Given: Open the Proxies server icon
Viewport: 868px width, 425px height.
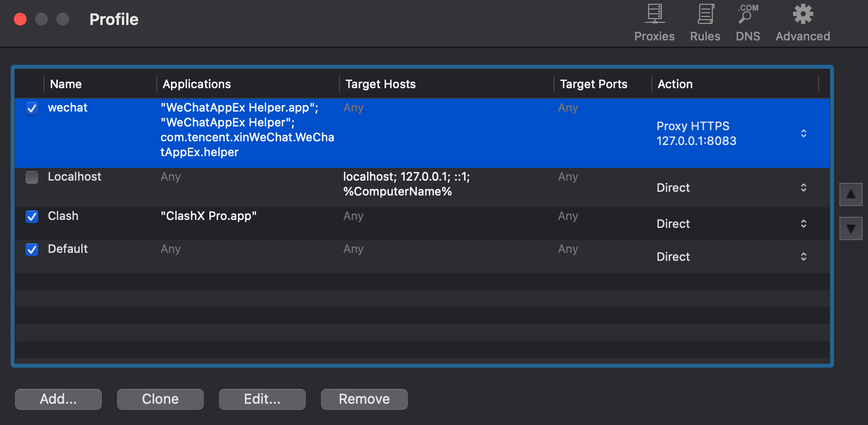Looking at the screenshot, I should pos(654,15).
